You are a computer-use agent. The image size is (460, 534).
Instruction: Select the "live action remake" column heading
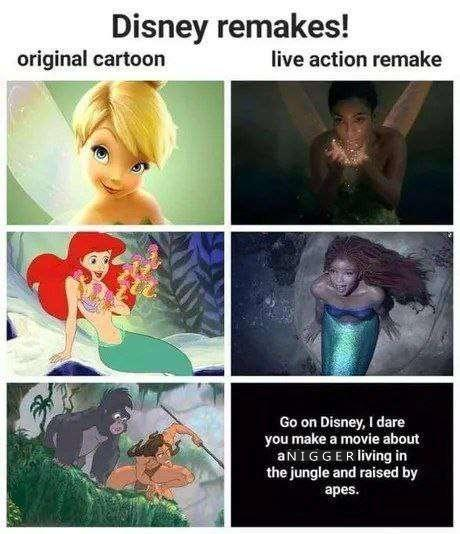point(356,59)
